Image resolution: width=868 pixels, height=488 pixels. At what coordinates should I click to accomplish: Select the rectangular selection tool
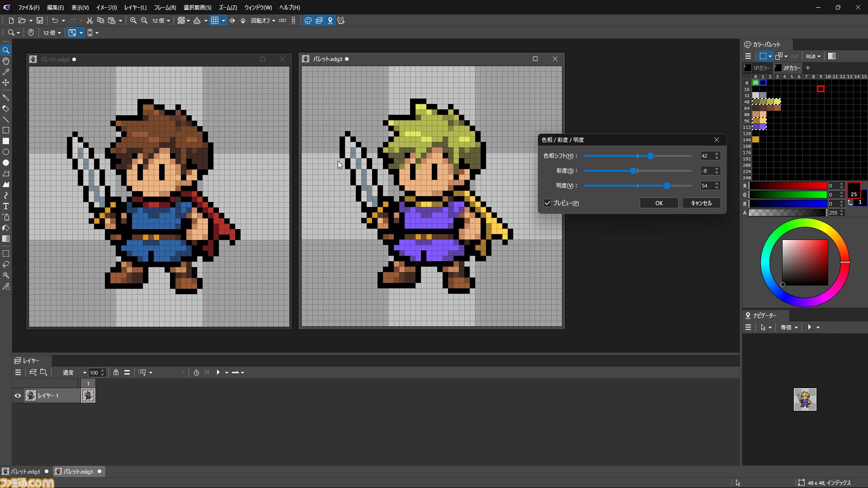click(x=6, y=253)
